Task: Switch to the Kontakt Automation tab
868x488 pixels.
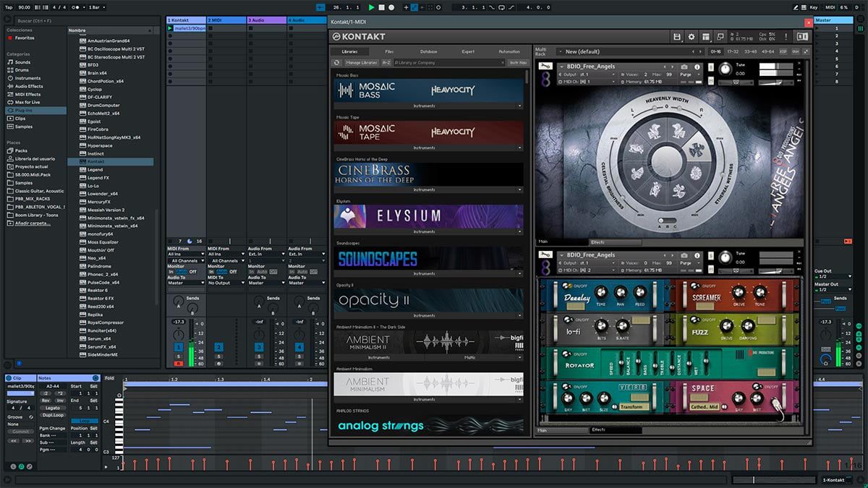Action: tap(509, 52)
